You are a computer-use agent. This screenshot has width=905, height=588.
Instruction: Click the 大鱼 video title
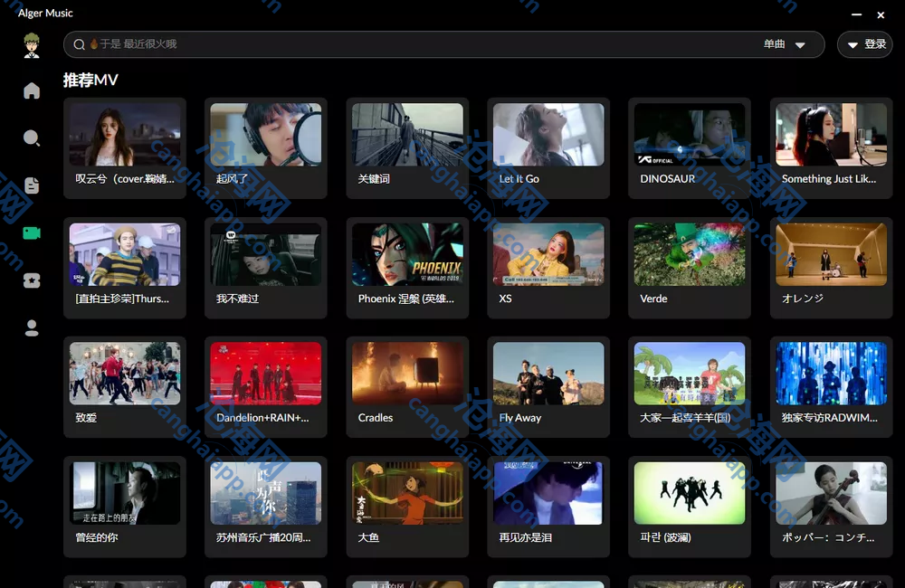368,537
